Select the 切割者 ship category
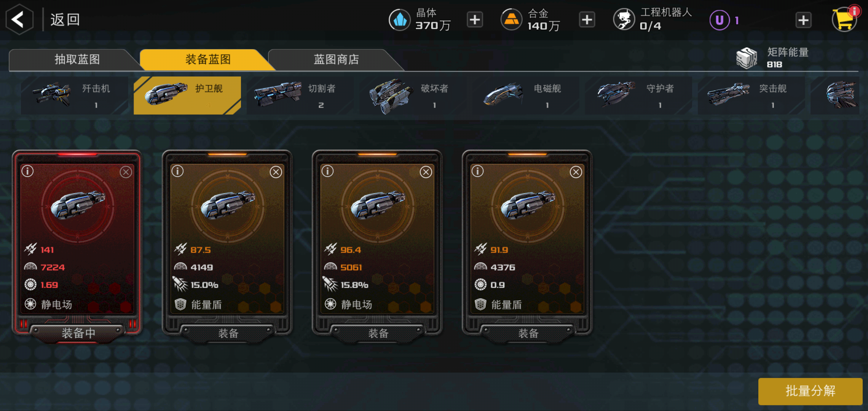The image size is (868, 411). tap(300, 95)
